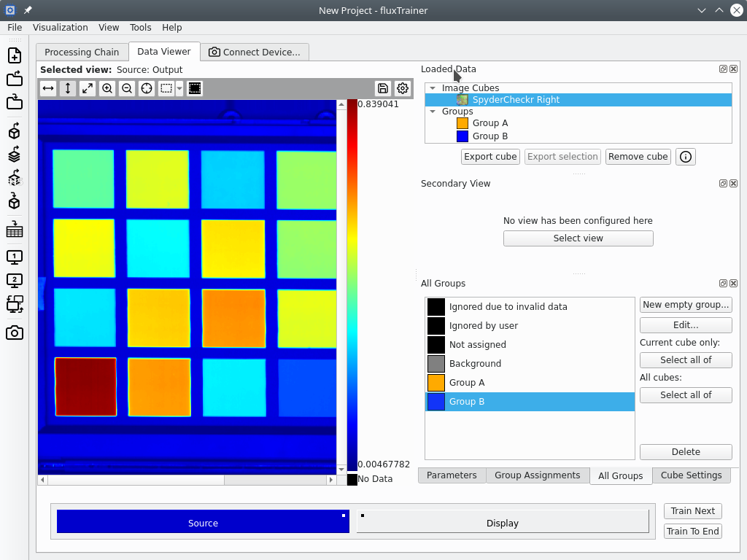Click the save project folder icon
The width and height of the screenshot is (747, 560).
tap(15, 102)
